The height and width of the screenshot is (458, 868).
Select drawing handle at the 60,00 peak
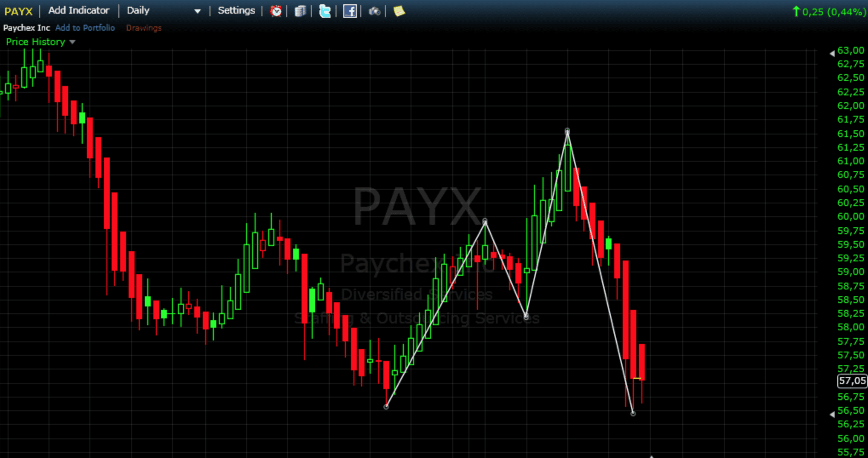[485, 221]
